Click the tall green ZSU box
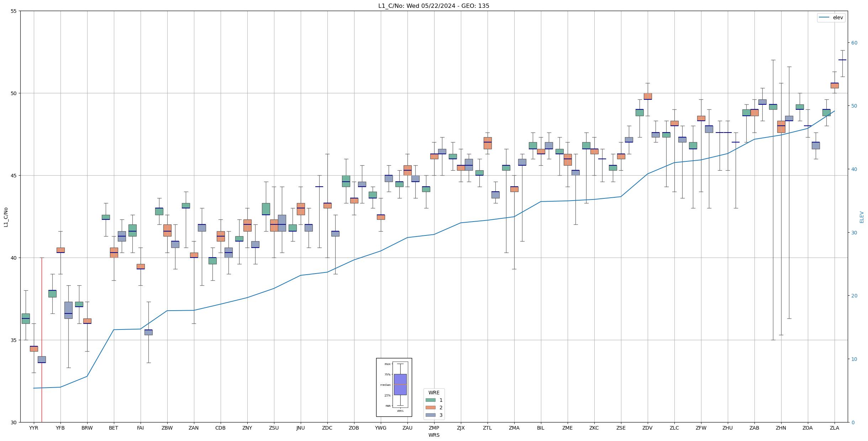This screenshot has height=441, width=868. (266, 209)
